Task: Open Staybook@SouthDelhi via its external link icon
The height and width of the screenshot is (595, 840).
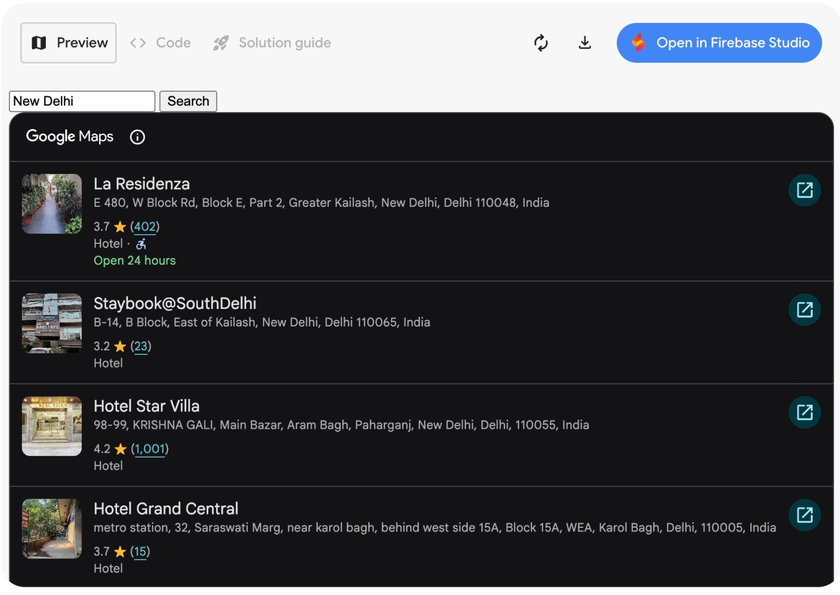Action: pos(805,309)
